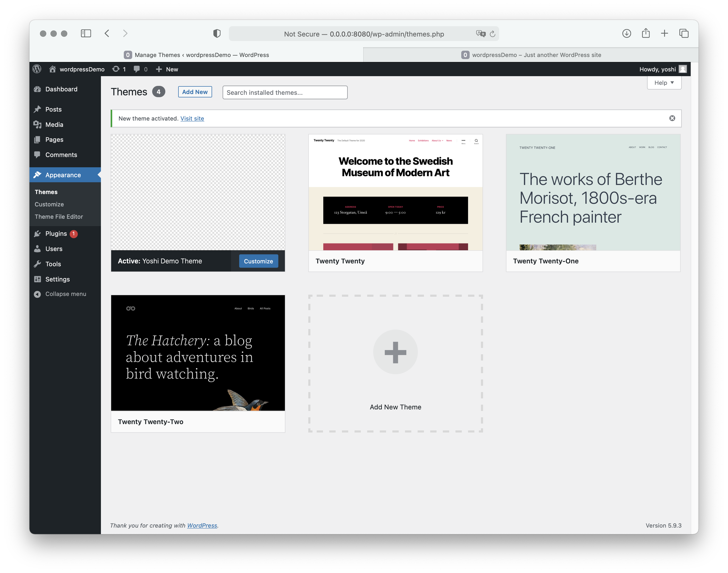Reload the current page
The height and width of the screenshot is (573, 728).
click(492, 34)
